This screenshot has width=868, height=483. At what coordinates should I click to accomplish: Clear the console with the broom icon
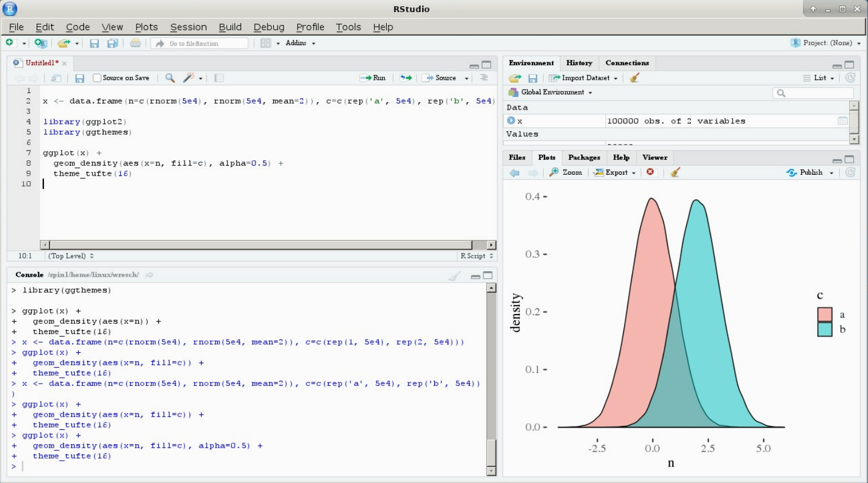[454, 276]
